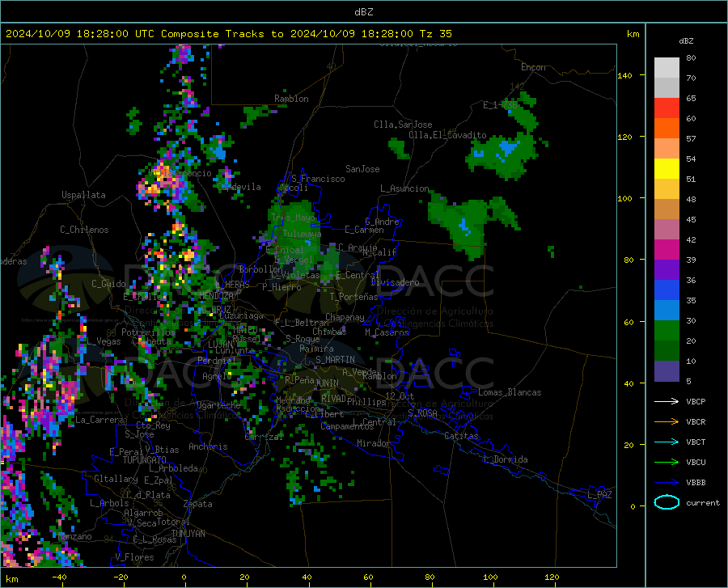This screenshot has height=588, width=728.
Task: Click the L_Asuncion place label
Action: 404,188
